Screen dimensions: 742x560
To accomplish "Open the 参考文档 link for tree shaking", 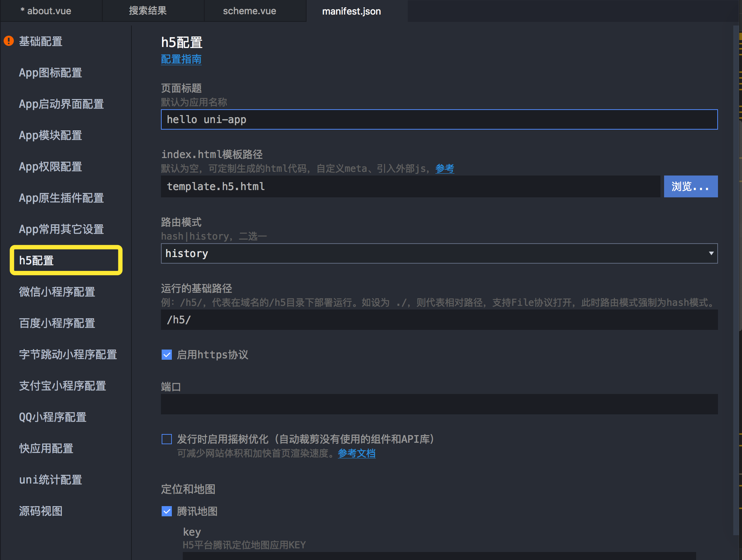I will pyautogui.click(x=356, y=453).
